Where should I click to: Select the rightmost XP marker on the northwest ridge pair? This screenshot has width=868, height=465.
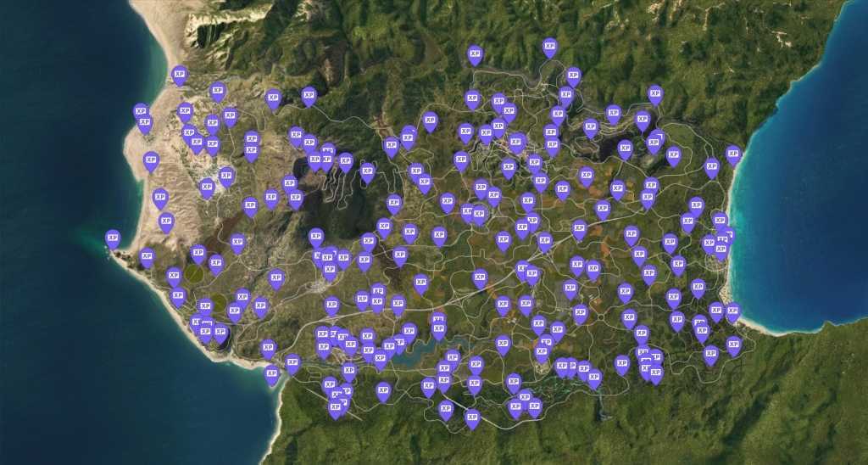[x=309, y=96]
